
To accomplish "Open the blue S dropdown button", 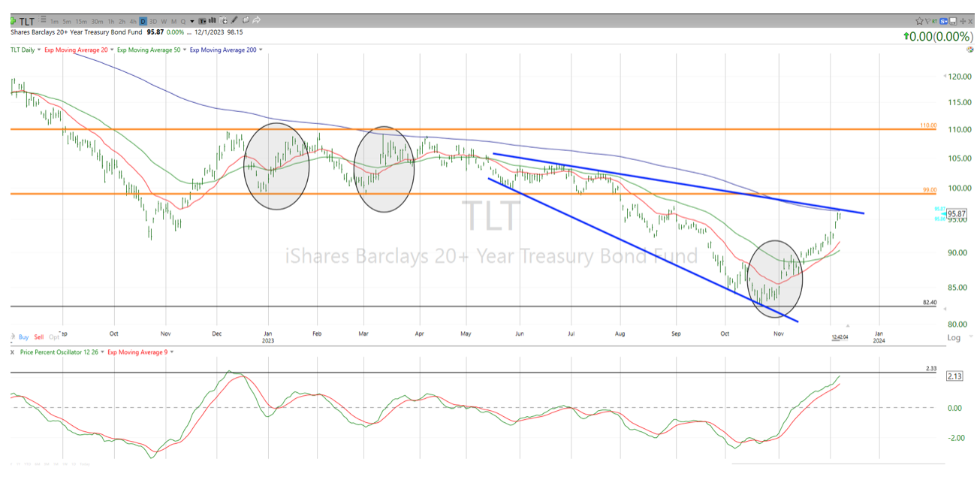I will 944,21.
